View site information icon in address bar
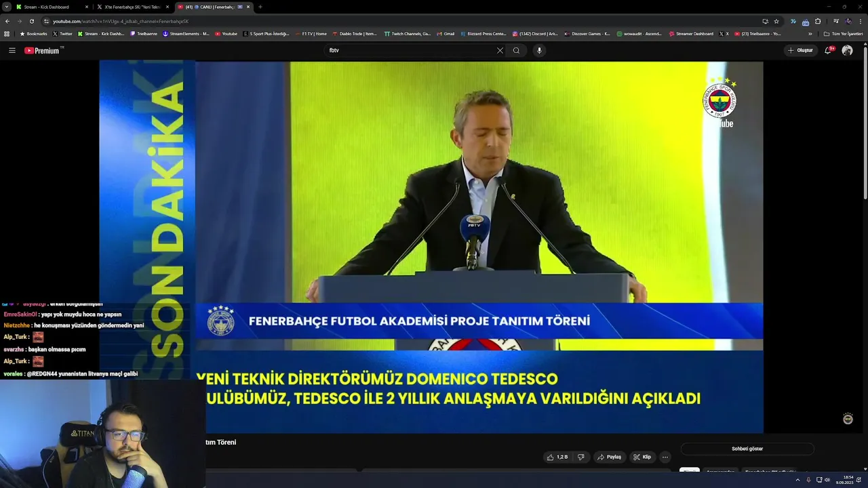868x488 pixels. tap(46, 21)
